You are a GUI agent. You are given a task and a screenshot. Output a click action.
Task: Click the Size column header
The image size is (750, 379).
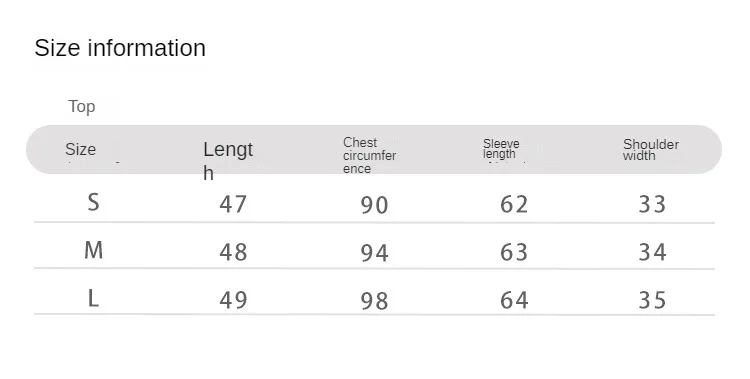tap(80, 149)
